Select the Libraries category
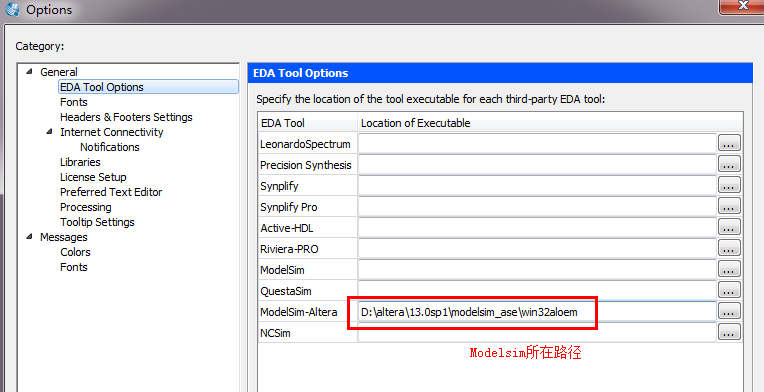This screenshot has width=764, height=392. click(80, 162)
